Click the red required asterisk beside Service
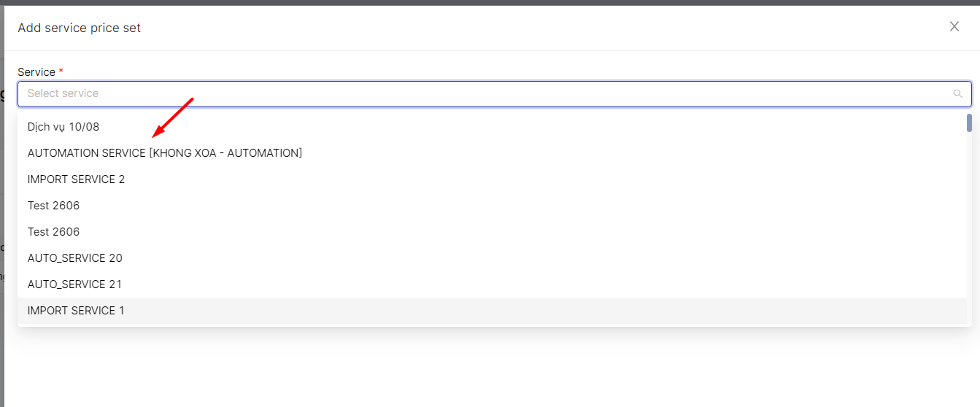The width and height of the screenshot is (980, 407). click(61, 72)
